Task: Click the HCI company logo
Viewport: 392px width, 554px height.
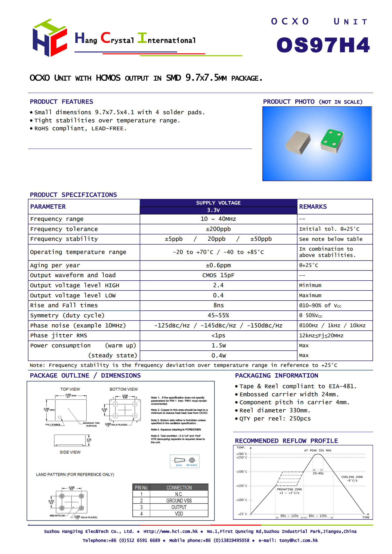Action: point(50,38)
